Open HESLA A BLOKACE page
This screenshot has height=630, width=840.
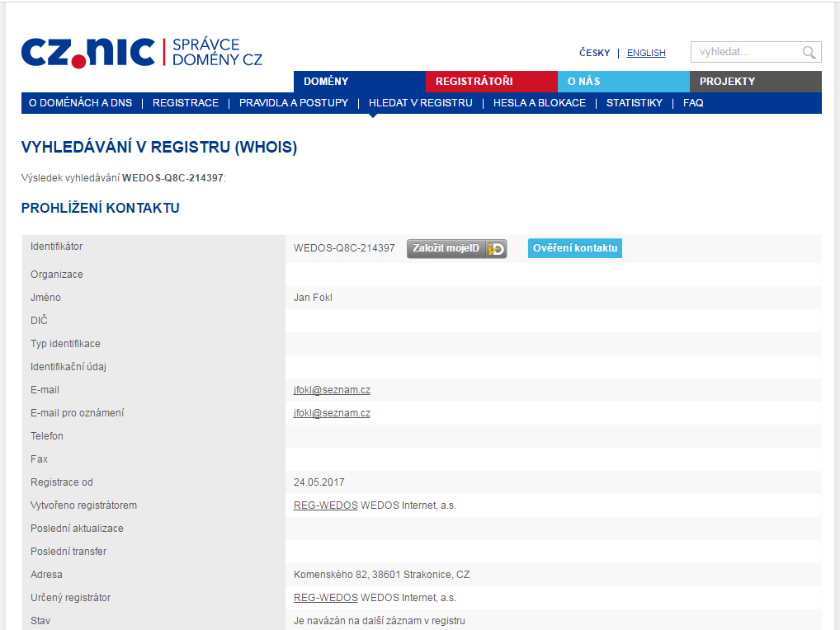click(x=540, y=103)
